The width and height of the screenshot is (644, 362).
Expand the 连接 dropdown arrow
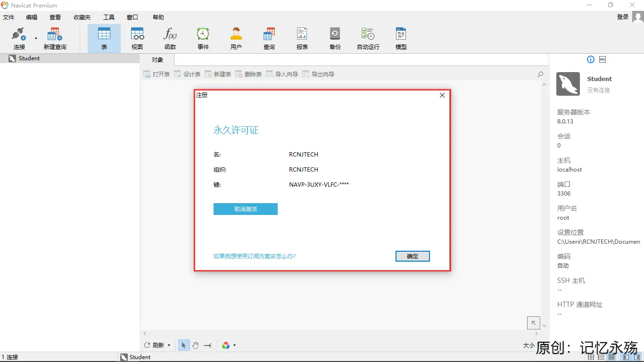tap(36, 39)
